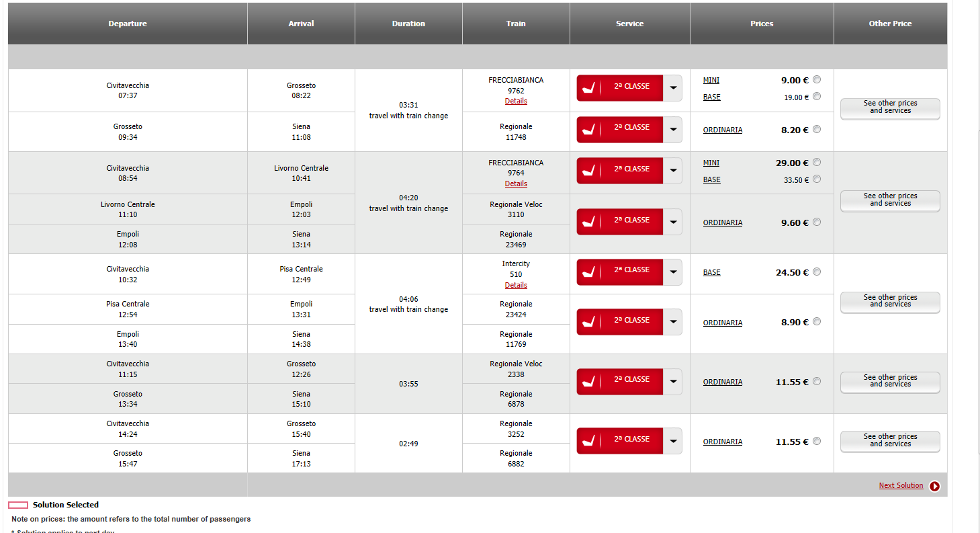This screenshot has height=533, width=980.
Task: Open BASE fare info for 33.50 € price
Action: pyautogui.click(x=712, y=179)
